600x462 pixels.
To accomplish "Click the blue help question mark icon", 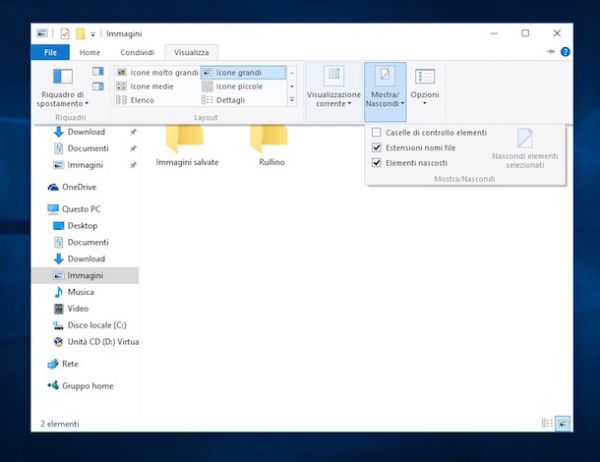I will 565,51.
